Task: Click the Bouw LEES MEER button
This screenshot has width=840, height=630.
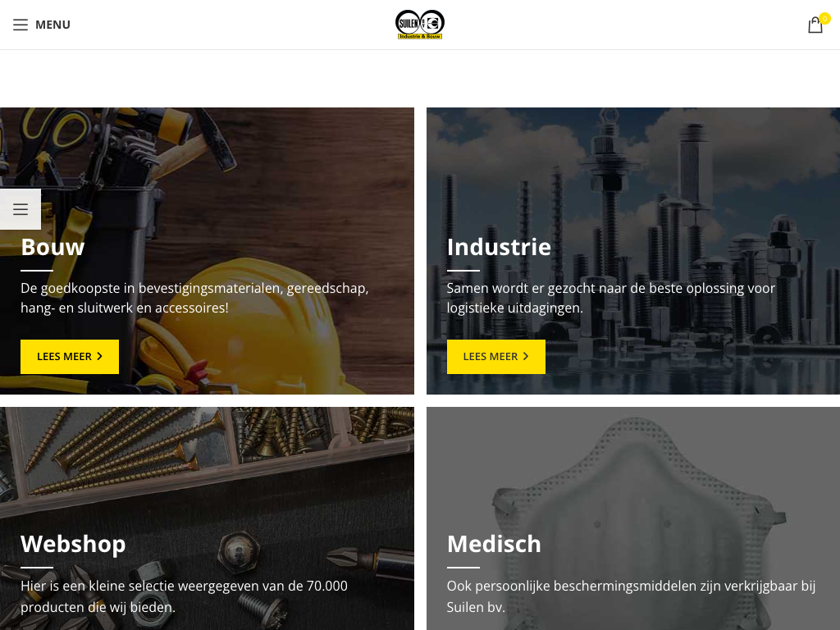Action: tap(70, 356)
